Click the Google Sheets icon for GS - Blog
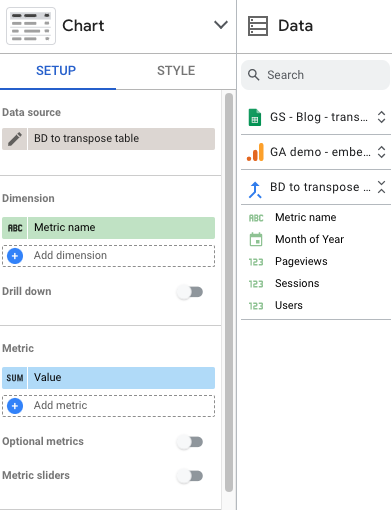The image size is (392, 510). click(255, 117)
